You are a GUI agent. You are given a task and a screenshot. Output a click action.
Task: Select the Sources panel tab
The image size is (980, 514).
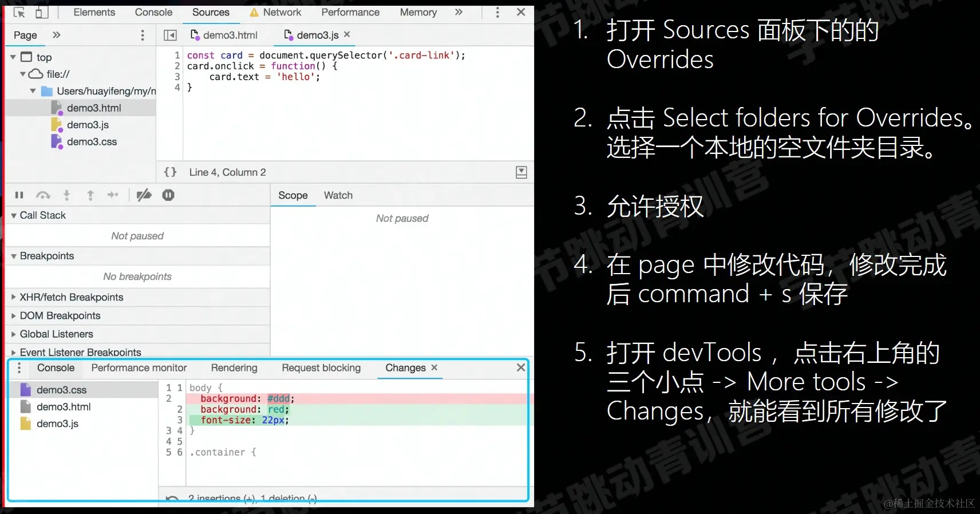pyautogui.click(x=211, y=12)
